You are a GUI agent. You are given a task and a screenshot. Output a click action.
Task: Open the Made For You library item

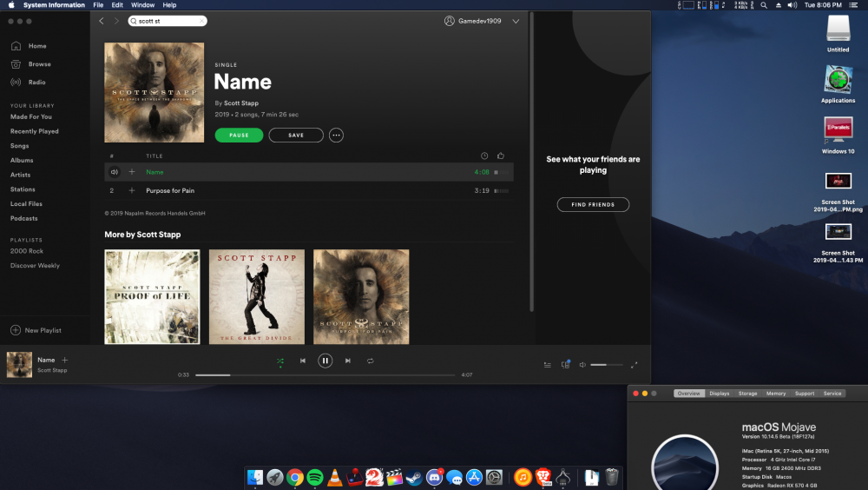(x=31, y=117)
